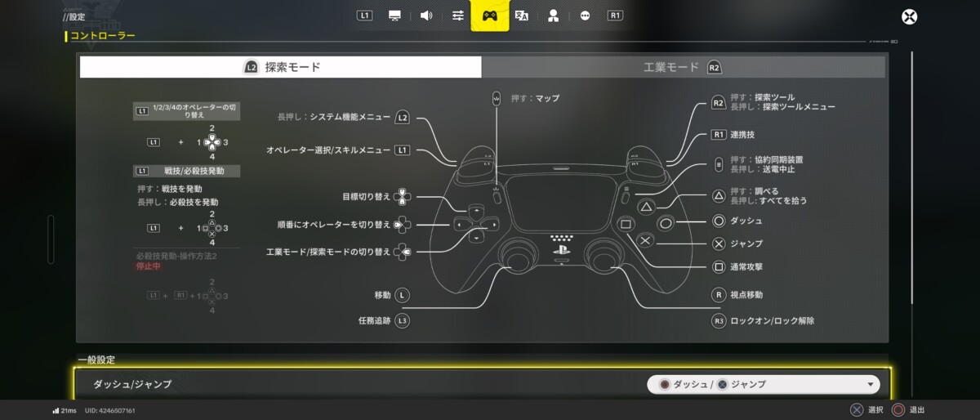Click the 戦技/必殺技発動 header

pyautogui.click(x=187, y=171)
